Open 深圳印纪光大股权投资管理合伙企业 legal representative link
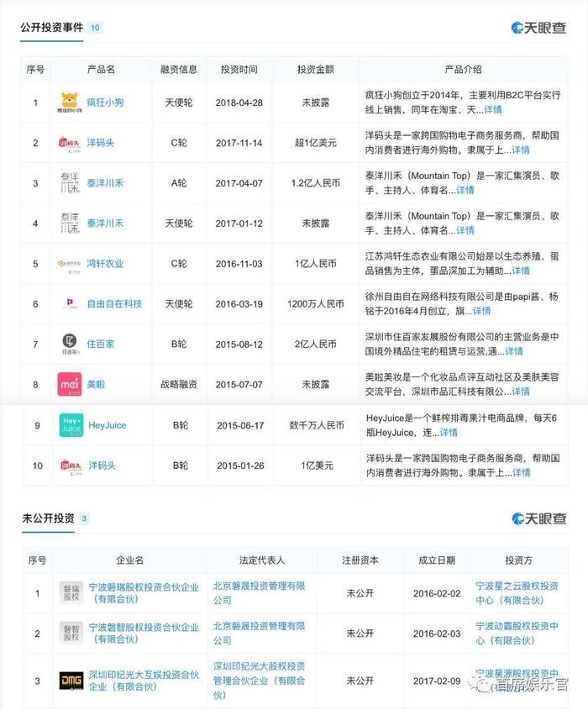The image size is (588, 710). coord(259,681)
